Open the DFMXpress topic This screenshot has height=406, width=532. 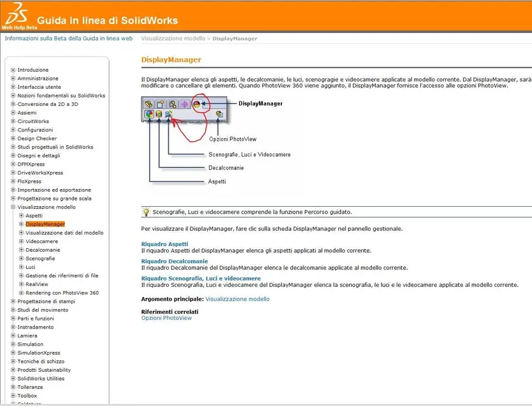tap(31, 164)
